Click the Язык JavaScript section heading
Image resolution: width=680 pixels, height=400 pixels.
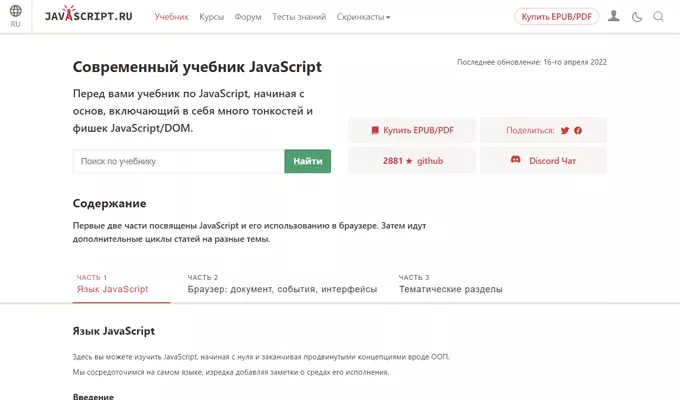tap(114, 331)
